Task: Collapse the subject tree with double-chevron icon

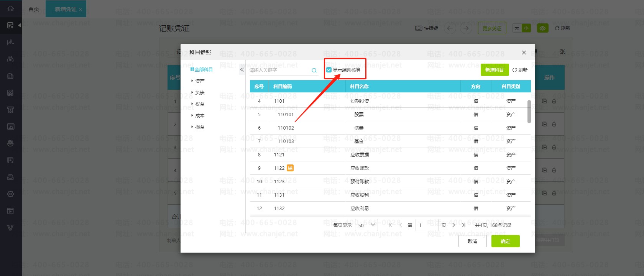Action: coord(242,70)
